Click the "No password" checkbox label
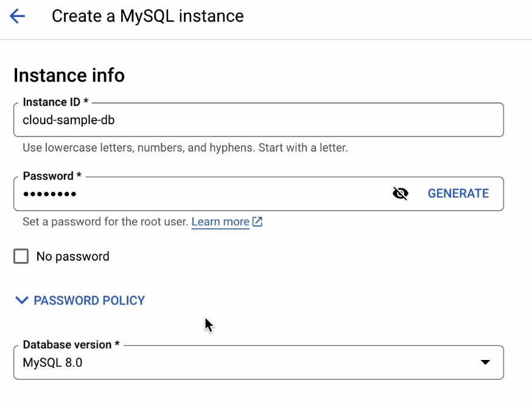 [x=72, y=256]
